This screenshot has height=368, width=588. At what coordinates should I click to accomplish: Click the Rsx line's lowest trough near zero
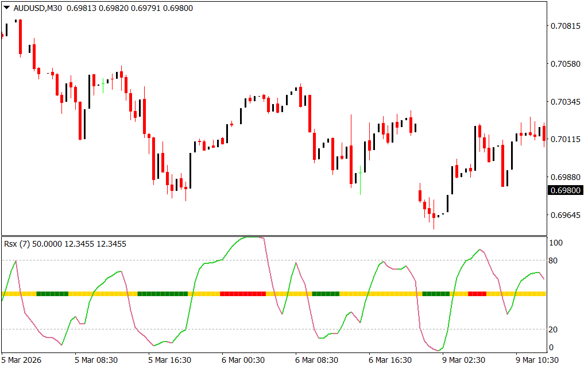pos(439,350)
